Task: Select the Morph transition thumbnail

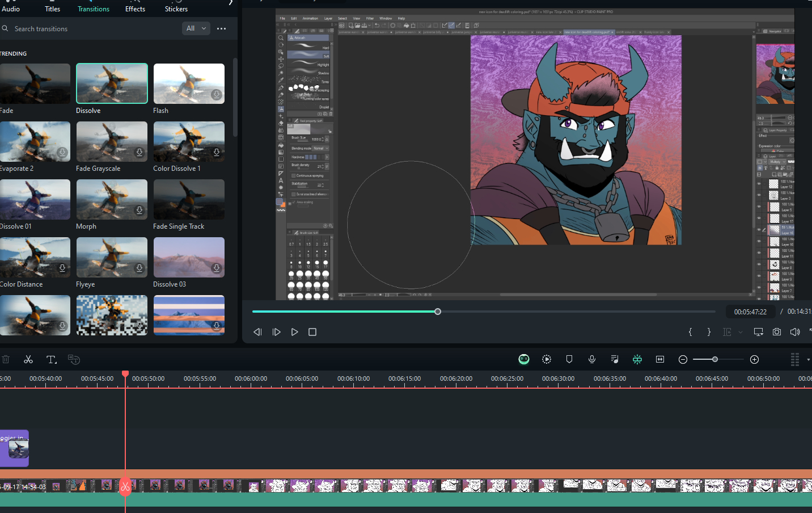Action: coord(112,200)
